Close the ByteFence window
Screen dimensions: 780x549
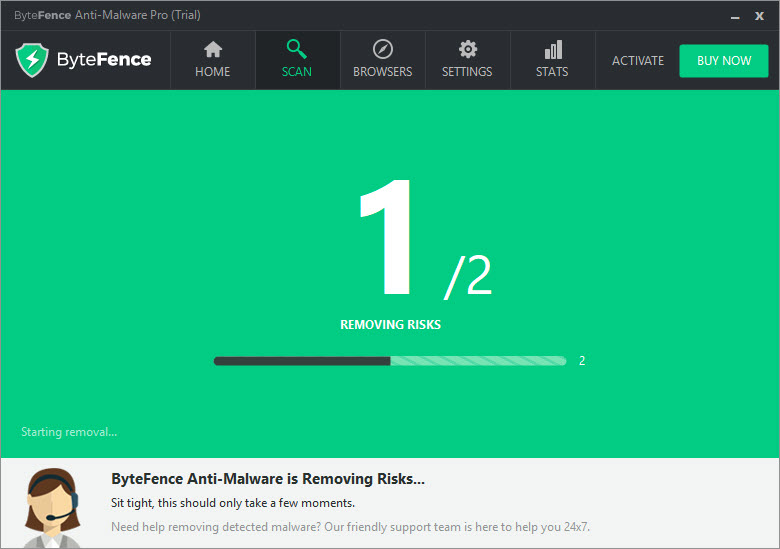pos(759,16)
